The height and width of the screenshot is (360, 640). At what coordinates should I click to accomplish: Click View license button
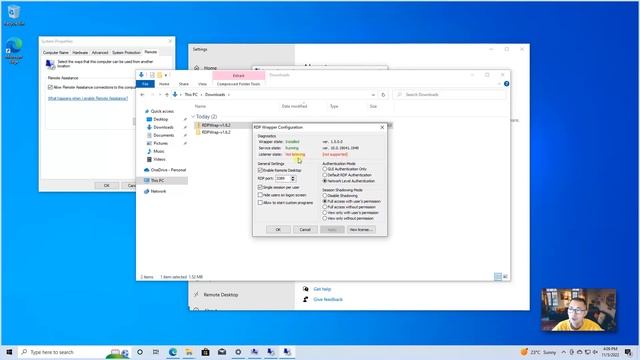(x=361, y=229)
